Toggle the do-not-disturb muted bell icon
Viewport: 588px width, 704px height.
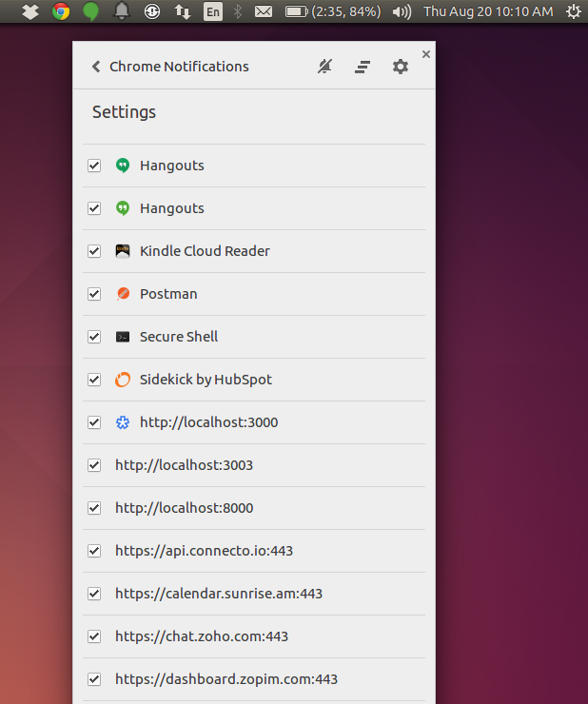[x=324, y=67]
